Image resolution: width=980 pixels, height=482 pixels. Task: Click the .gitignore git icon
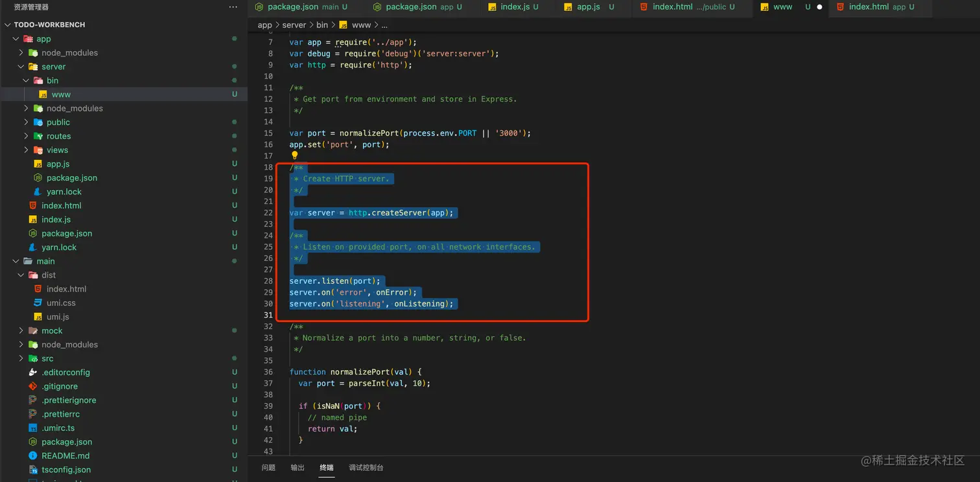point(32,386)
